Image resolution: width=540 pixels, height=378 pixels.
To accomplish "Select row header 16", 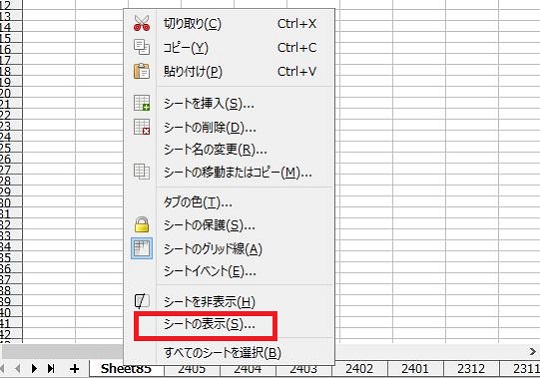I will coord(11,49).
